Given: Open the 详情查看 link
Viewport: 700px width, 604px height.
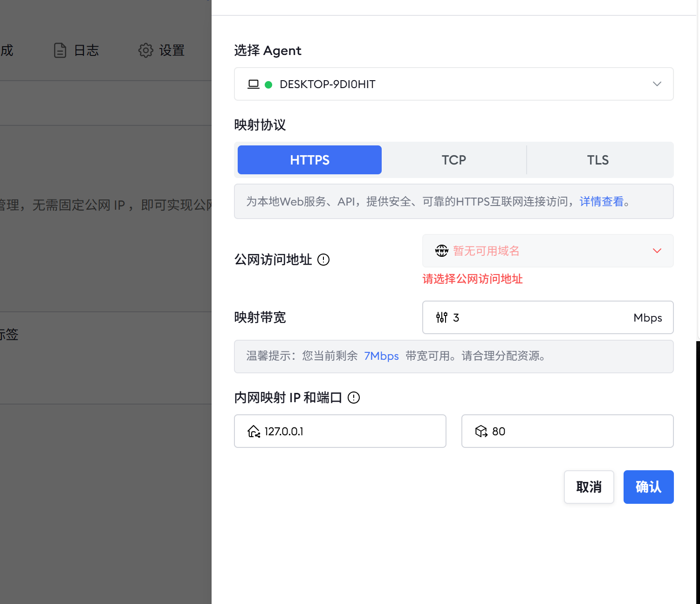Looking at the screenshot, I should [x=601, y=201].
